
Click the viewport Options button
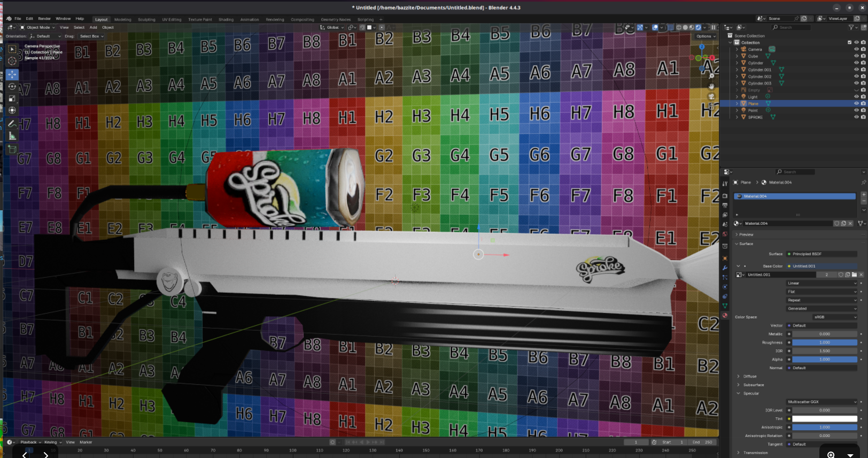[x=706, y=36]
